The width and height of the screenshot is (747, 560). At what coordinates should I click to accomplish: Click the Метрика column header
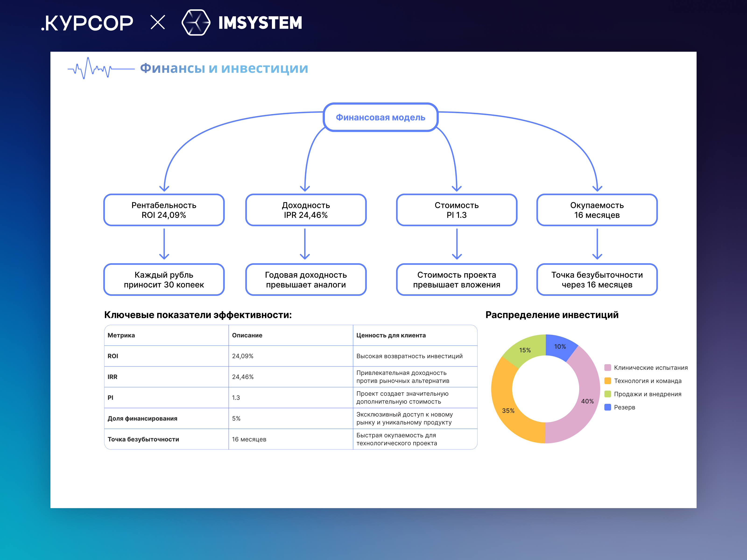(x=121, y=335)
